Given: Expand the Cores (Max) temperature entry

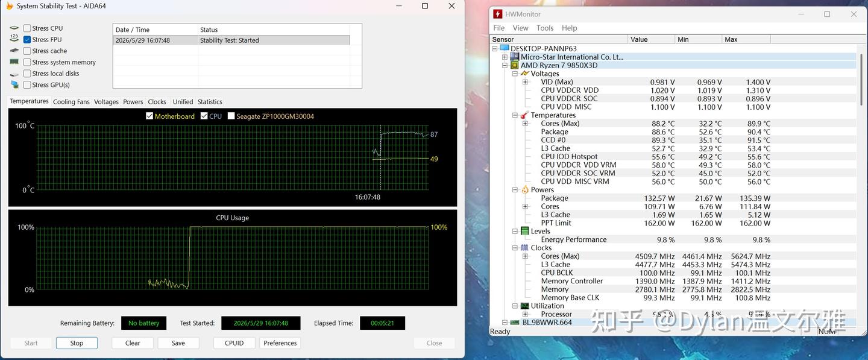Looking at the screenshot, I should pyautogui.click(x=525, y=124).
